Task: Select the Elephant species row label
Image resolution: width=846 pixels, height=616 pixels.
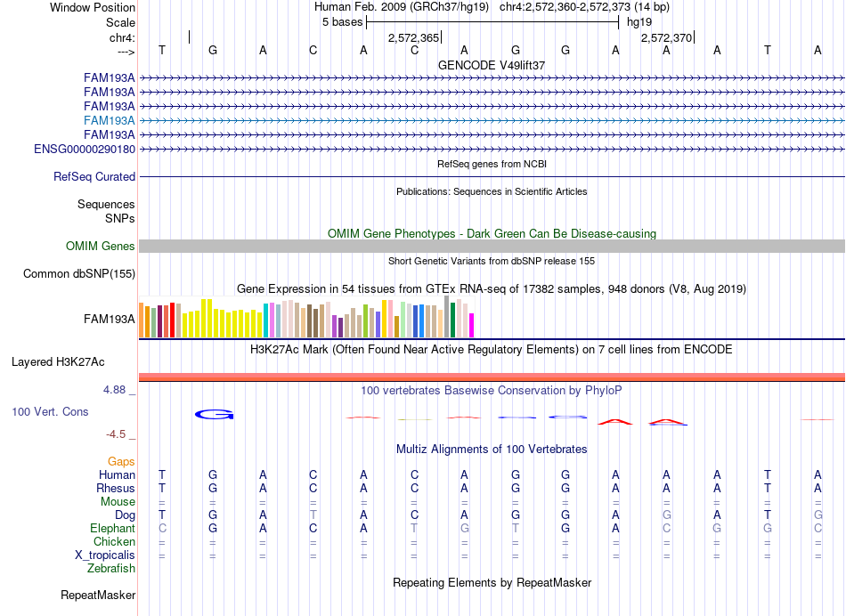Action: tap(112, 528)
